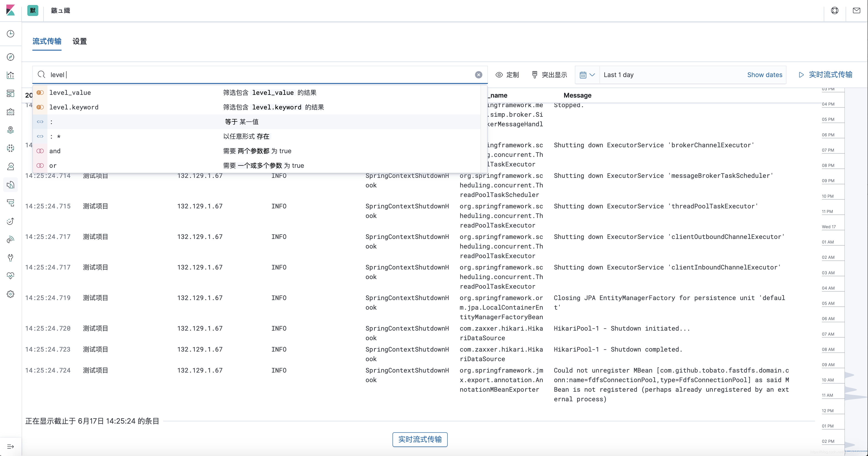Open the Maps icon in sidebar
868x456 pixels.
(10, 130)
